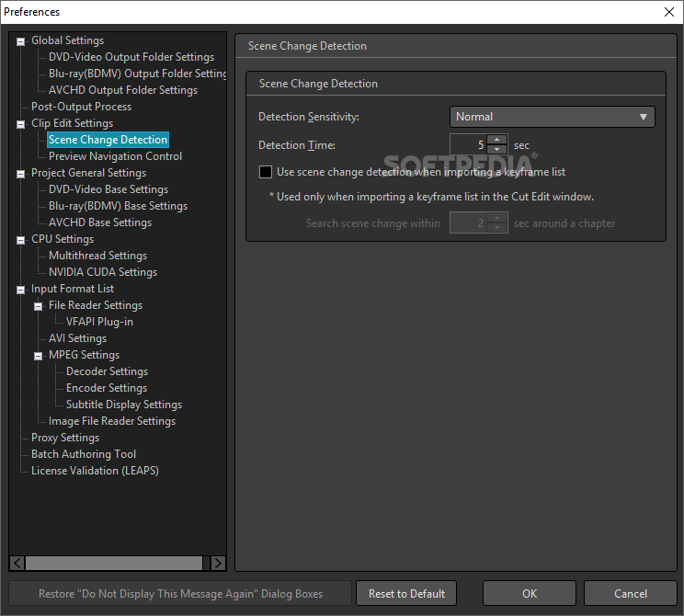The image size is (684, 616).
Task: Collapse the Clip Edit Settings node
Action: [20, 125]
